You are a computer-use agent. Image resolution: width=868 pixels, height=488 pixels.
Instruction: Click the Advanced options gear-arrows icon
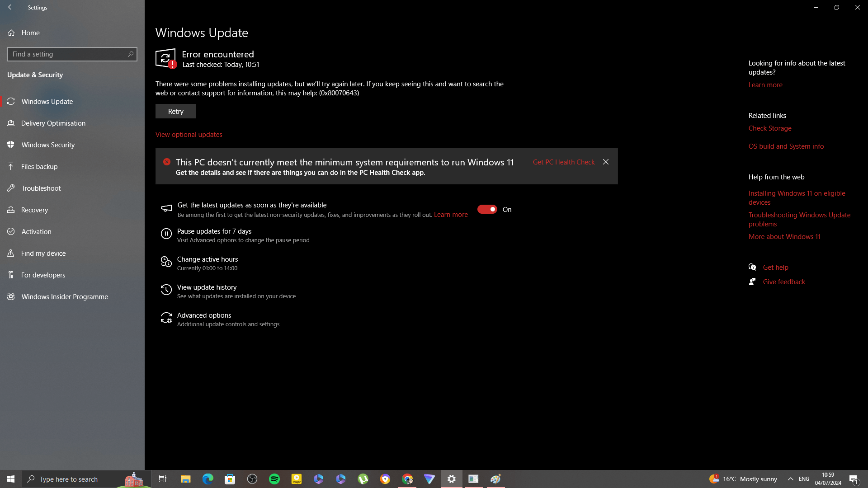click(x=166, y=318)
